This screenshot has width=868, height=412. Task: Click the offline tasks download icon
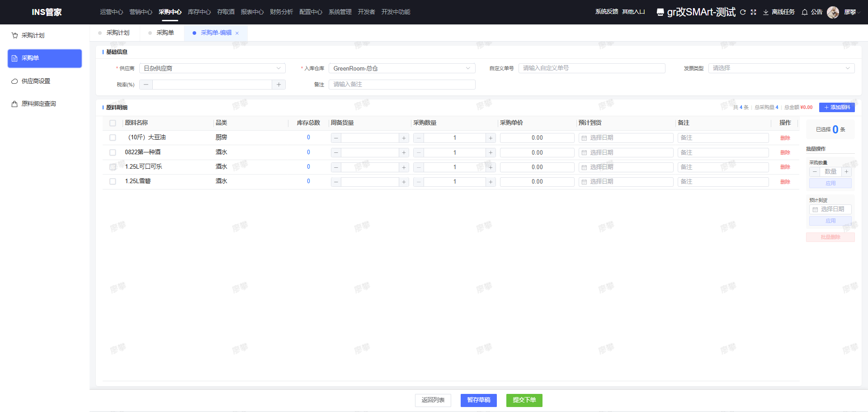(766, 12)
